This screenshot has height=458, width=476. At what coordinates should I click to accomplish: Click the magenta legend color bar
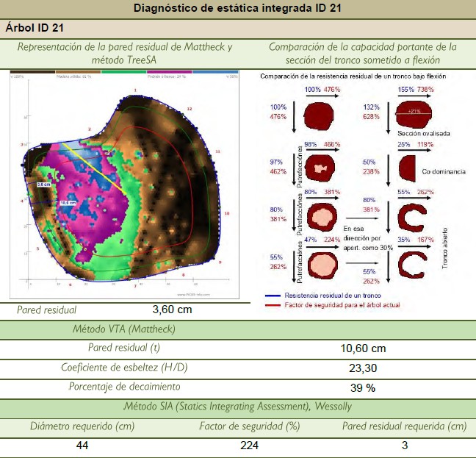click(x=169, y=72)
